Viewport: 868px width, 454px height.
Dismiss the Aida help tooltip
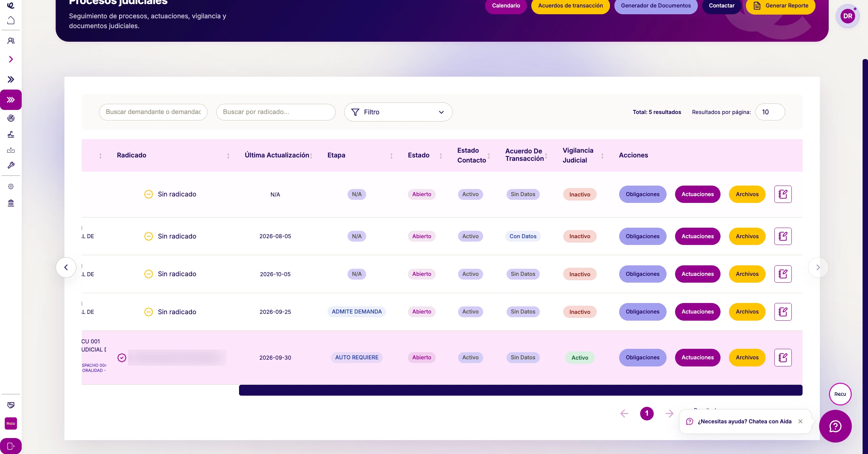800,421
